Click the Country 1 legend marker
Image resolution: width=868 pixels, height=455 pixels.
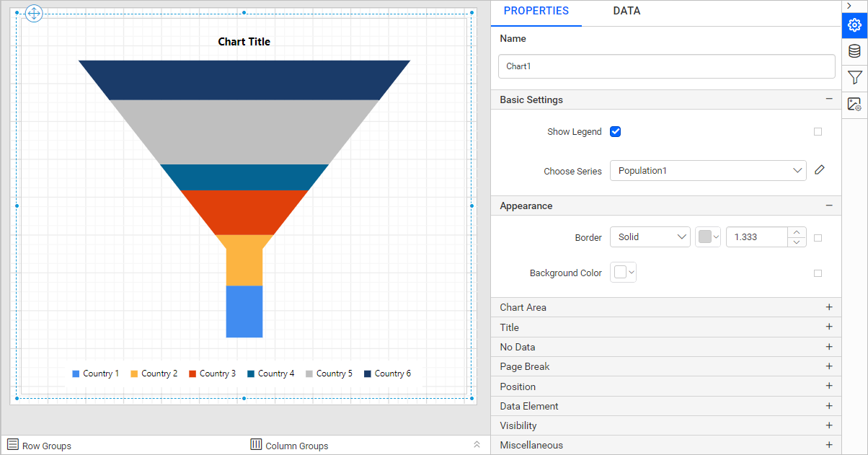click(76, 374)
